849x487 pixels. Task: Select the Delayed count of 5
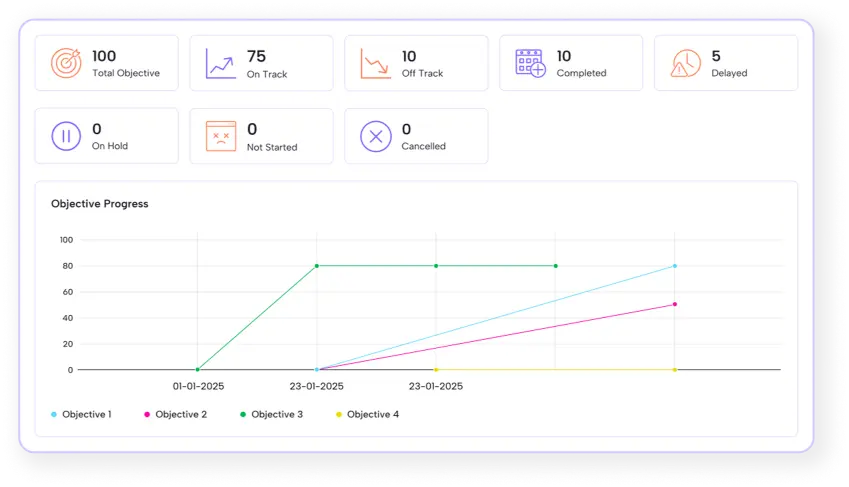(x=716, y=56)
